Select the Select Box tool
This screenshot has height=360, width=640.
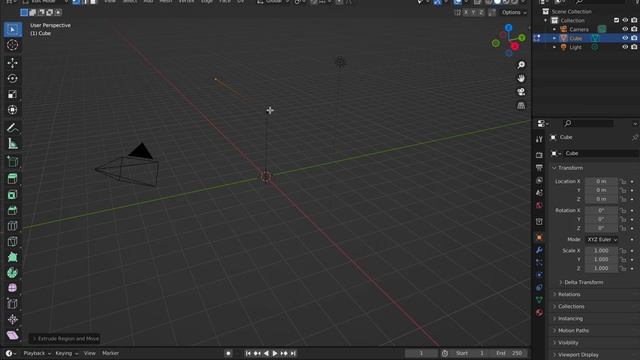[13, 29]
